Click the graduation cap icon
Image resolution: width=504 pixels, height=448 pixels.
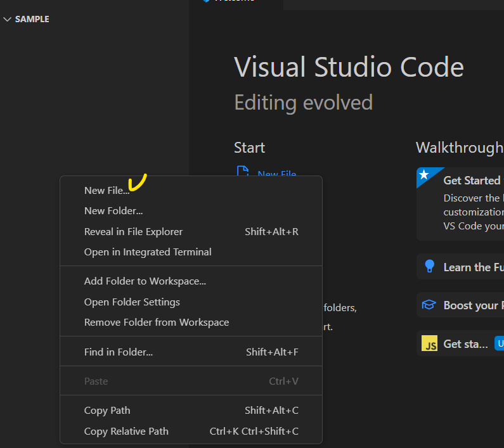[x=429, y=305]
